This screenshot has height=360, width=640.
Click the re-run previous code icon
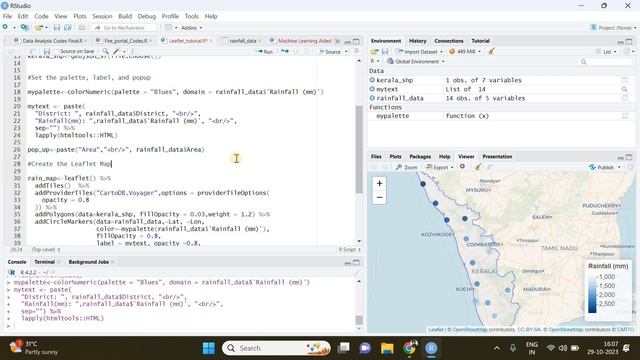[x=285, y=51]
